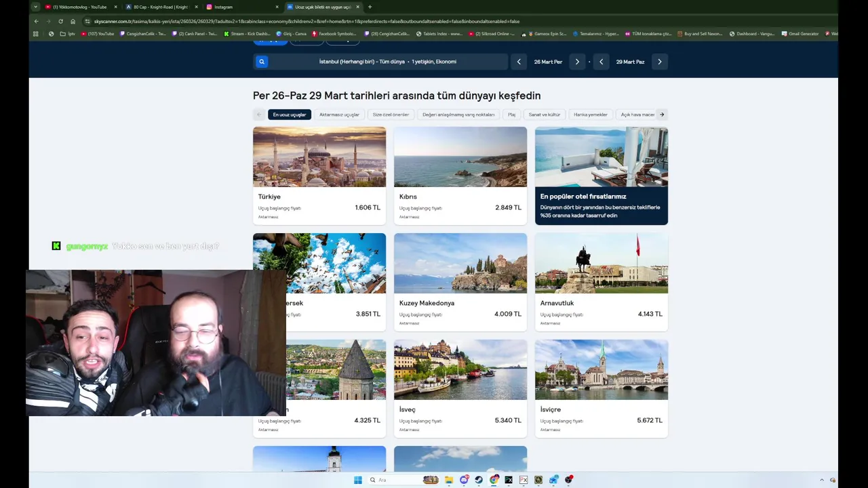This screenshot has width=868, height=488.
Task: Open the (107) YouTube bookmark
Action: click(97, 33)
